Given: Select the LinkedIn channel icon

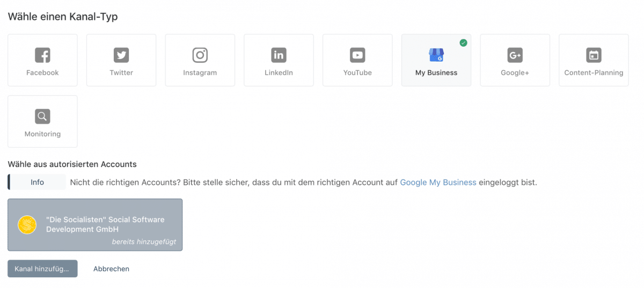Looking at the screenshot, I should [x=279, y=55].
